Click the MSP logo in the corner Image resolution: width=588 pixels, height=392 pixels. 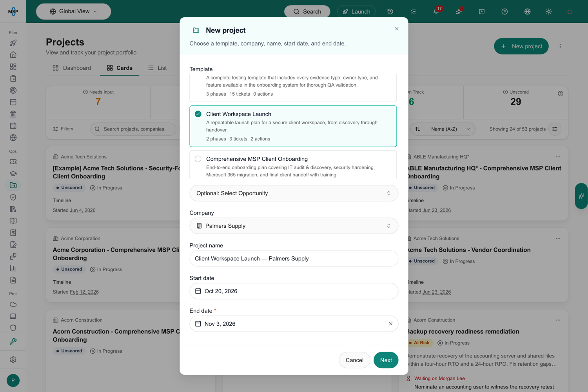coord(13,11)
